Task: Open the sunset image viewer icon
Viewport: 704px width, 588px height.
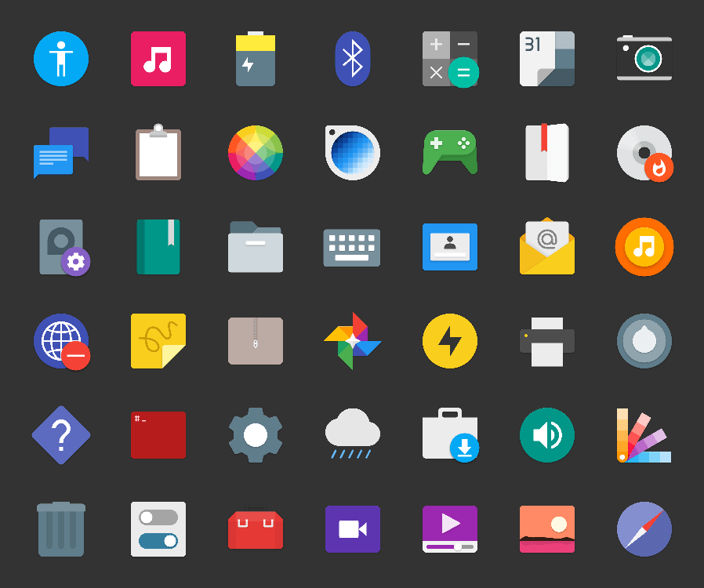Action: (547, 528)
